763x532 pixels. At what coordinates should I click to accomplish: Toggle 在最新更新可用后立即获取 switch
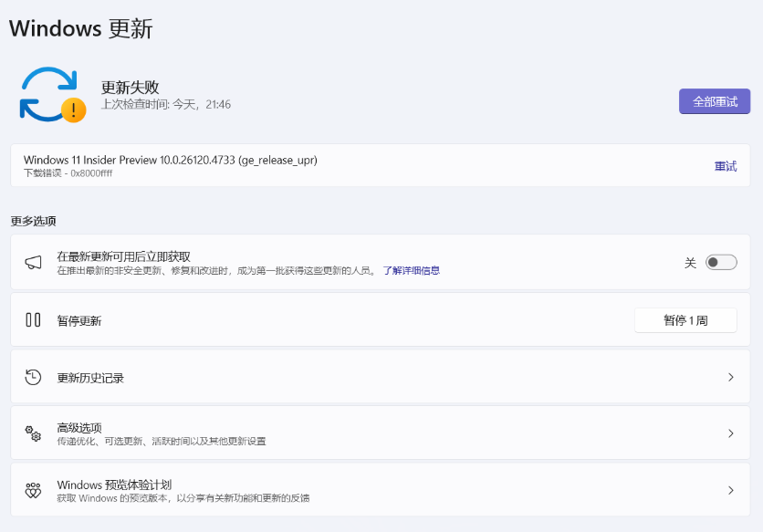point(721,262)
